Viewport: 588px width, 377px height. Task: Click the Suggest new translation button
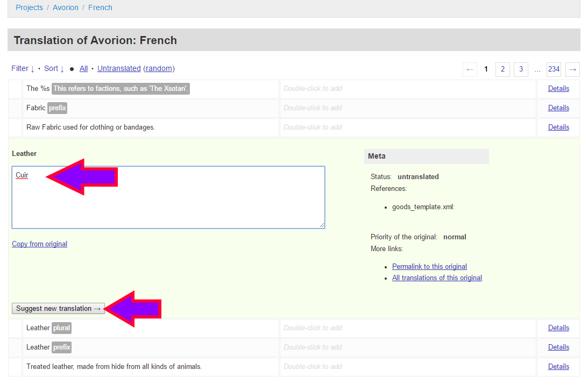pos(58,309)
